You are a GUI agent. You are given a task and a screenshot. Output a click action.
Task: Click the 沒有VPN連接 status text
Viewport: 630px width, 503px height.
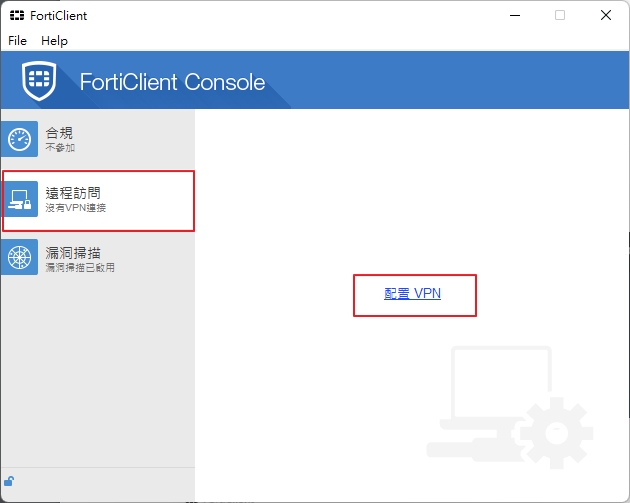tap(76, 208)
